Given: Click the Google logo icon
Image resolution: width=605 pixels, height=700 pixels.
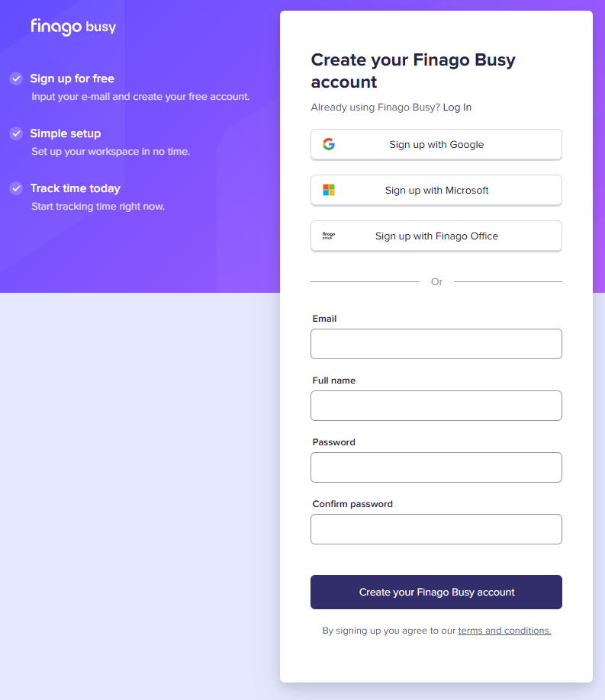Looking at the screenshot, I should click(x=329, y=144).
